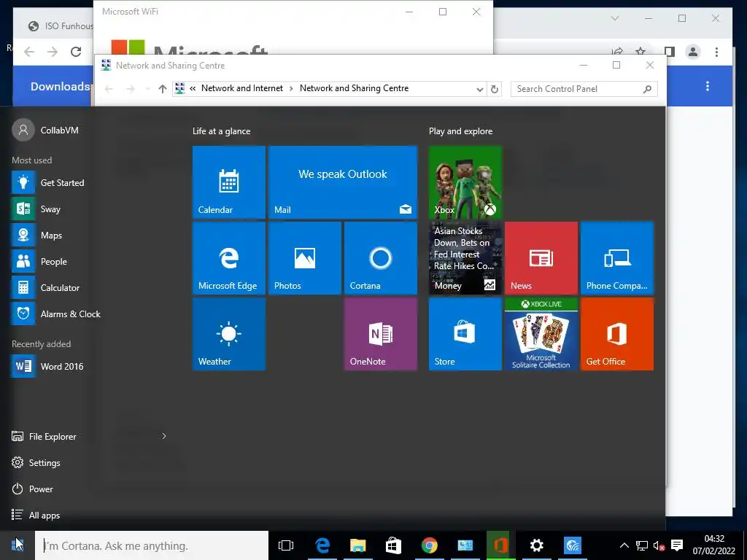Go up one level in Control Panel

click(x=163, y=89)
